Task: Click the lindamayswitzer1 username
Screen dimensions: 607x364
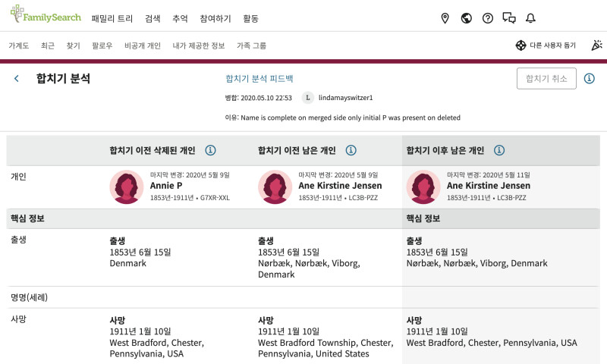Action: point(346,98)
